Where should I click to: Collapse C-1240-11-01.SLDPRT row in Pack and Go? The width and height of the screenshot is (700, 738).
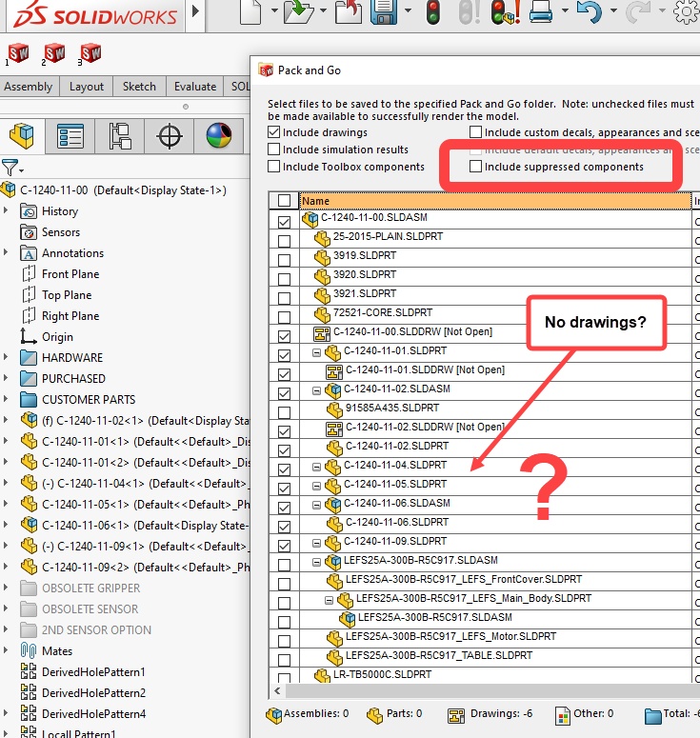click(x=317, y=352)
